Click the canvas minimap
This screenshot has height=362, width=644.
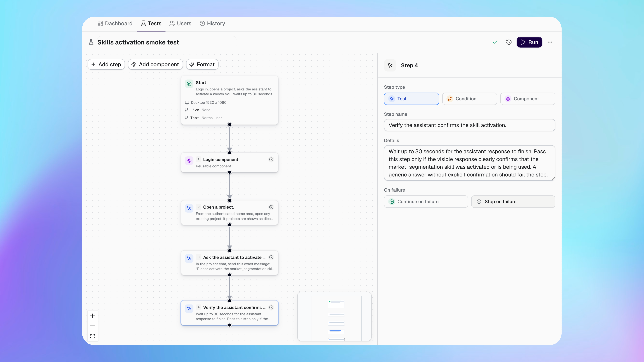point(334,317)
